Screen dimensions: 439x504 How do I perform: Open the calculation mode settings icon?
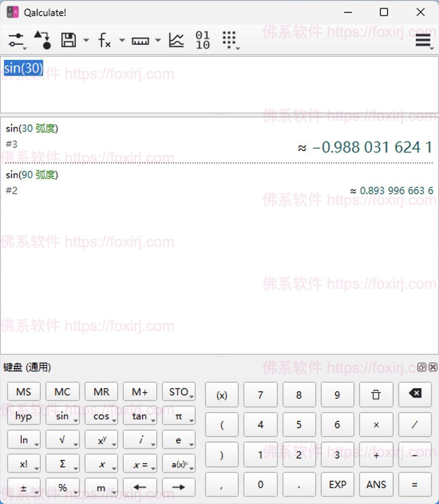click(x=16, y=41)
